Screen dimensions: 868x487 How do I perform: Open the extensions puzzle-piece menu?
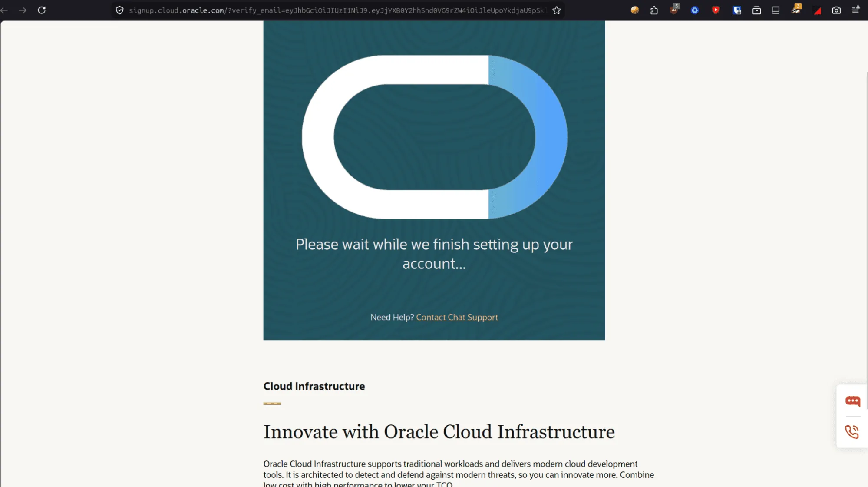[654, 10]
